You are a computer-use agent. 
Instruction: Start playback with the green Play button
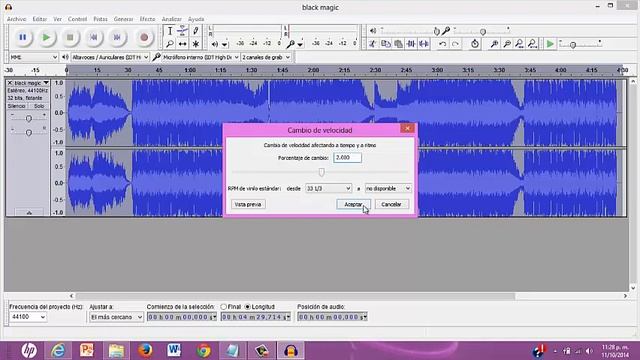tap(47, 38)
